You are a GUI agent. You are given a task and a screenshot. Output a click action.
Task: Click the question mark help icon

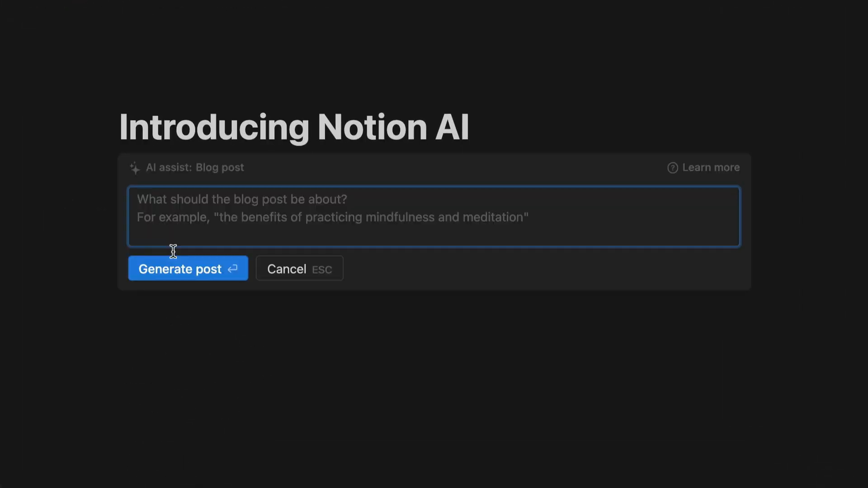672,168
